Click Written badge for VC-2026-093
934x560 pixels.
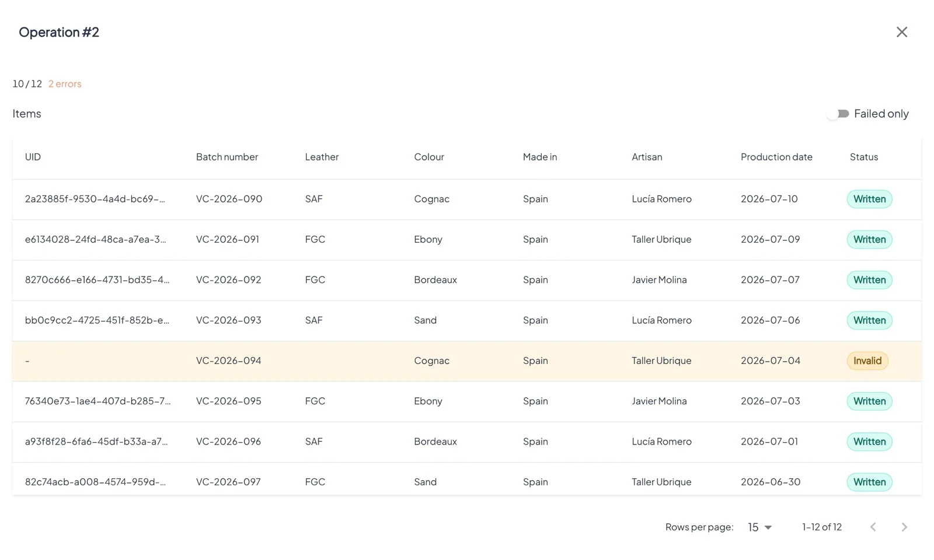[x=869, y=321]
